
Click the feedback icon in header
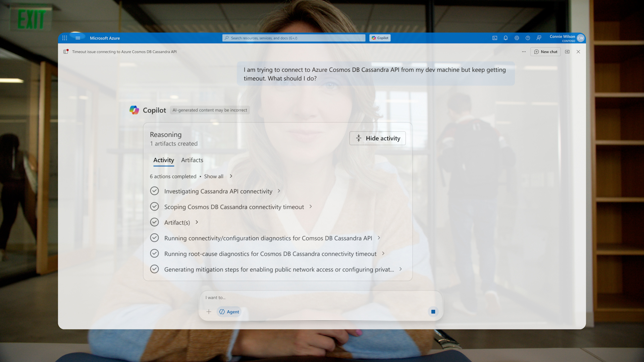coord(539,38)
